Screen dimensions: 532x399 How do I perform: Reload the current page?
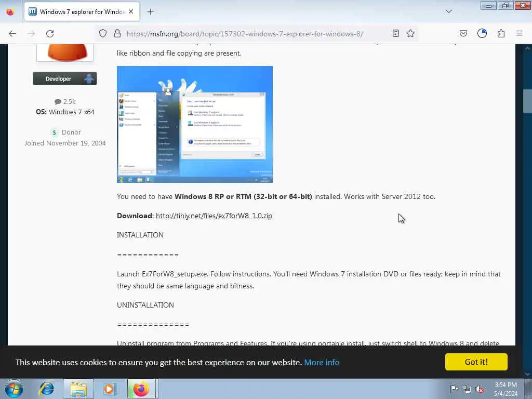[x=50, y=34]
